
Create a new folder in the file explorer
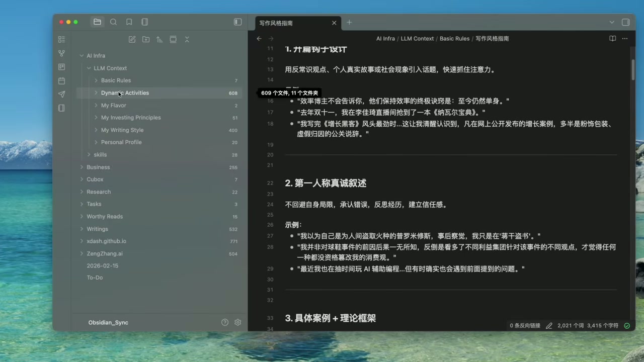(145, 39)
